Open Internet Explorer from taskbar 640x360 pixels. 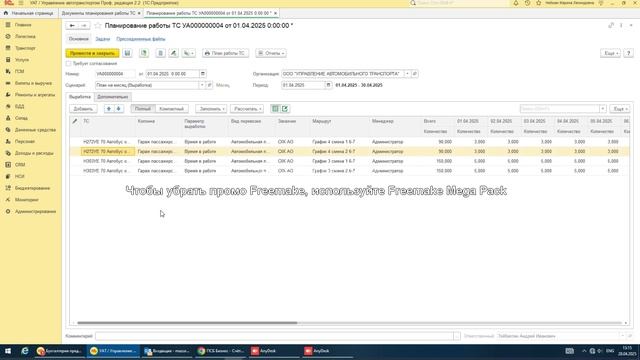click(25, 351)
